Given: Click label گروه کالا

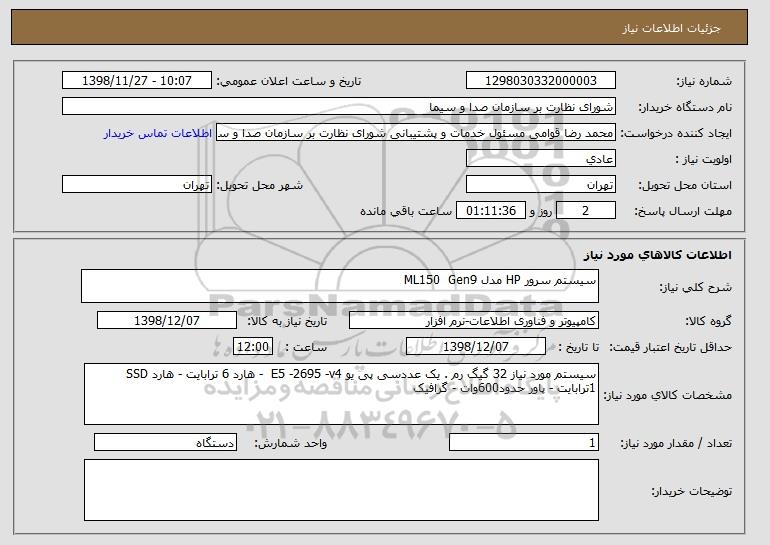Looking at the screenshot, I should [709, 321].
